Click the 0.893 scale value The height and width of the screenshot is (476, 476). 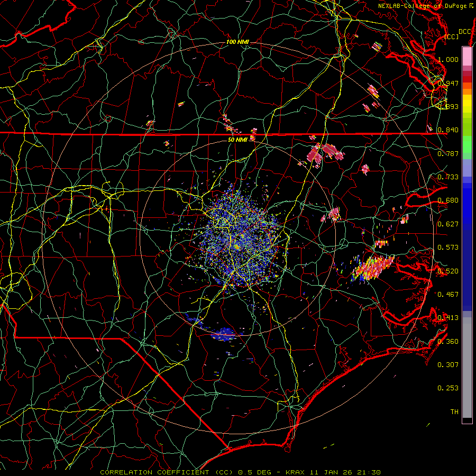click(x=448, y=106)
